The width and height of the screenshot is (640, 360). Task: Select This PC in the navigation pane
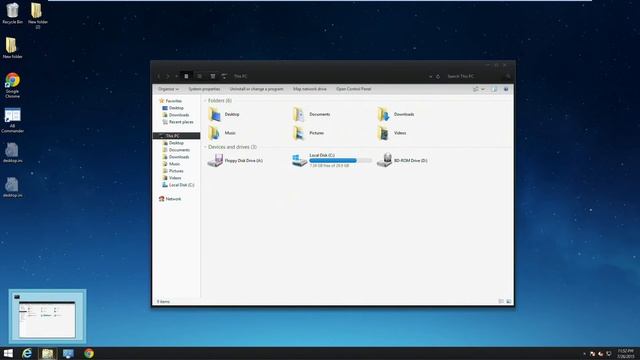[176, 136]
